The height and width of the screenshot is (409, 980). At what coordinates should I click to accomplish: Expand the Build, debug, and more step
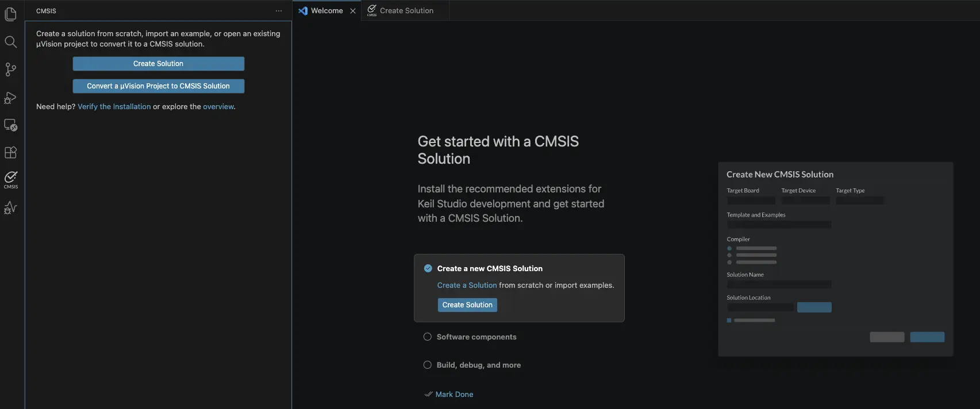[479, 365]
